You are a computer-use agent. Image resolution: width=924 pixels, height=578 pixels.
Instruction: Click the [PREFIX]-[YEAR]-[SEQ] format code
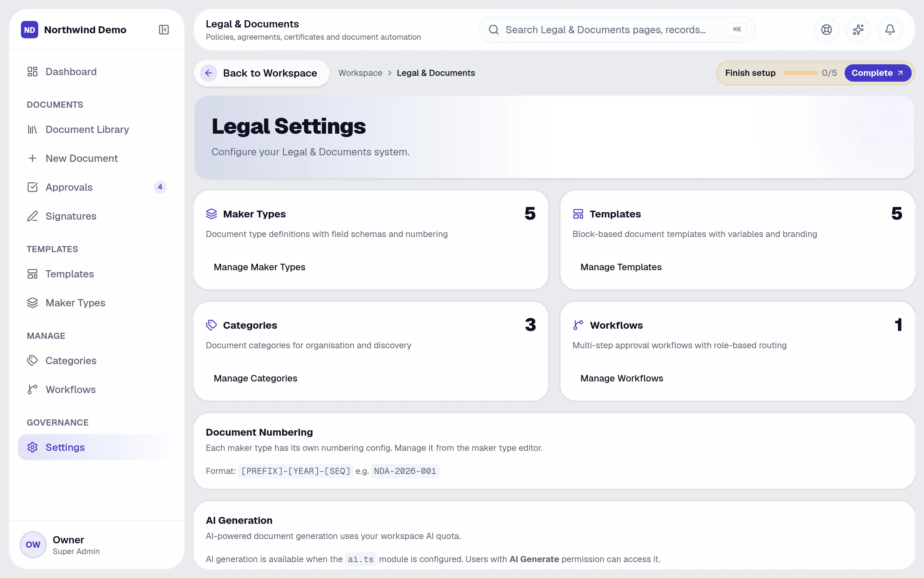(296, 471)
